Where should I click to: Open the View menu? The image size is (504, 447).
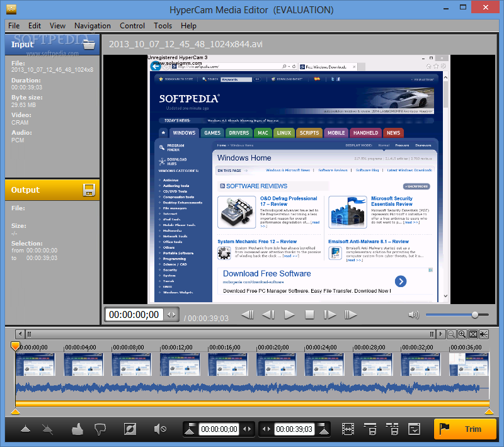point(57,26)
